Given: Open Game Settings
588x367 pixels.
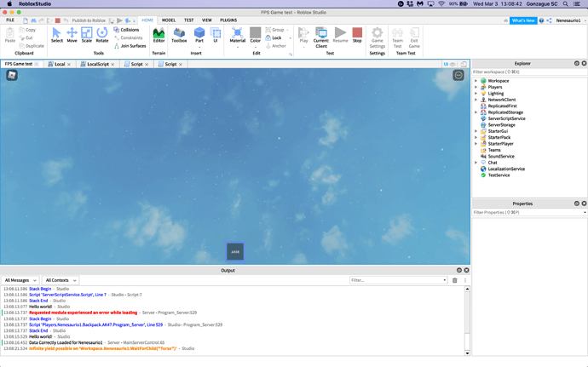Looking at the screenshot, I should pyautogui.click(x=377, y=36).
